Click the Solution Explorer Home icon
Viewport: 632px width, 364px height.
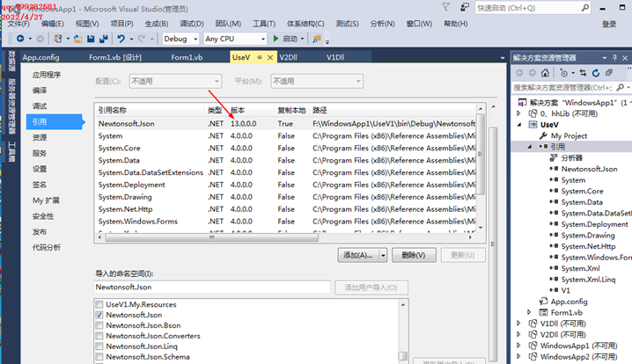tap(545, 73)
